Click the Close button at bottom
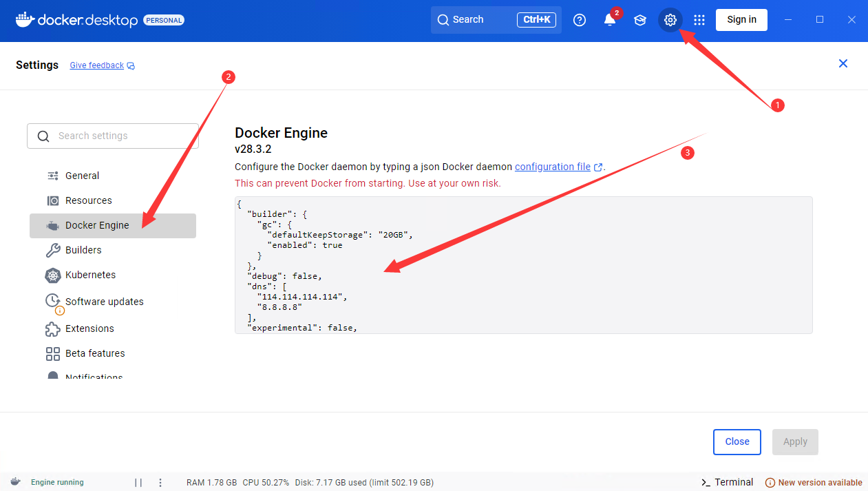This screenshot has height=491, width=868. pyautogui.click(x=737, y=441)
